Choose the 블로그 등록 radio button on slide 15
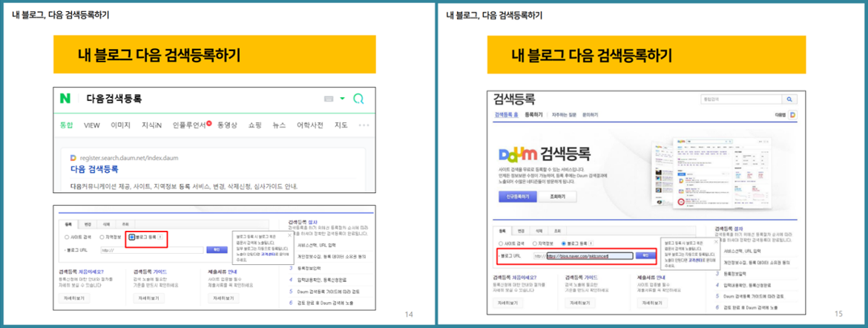The image size is (868, 328). 564,243
